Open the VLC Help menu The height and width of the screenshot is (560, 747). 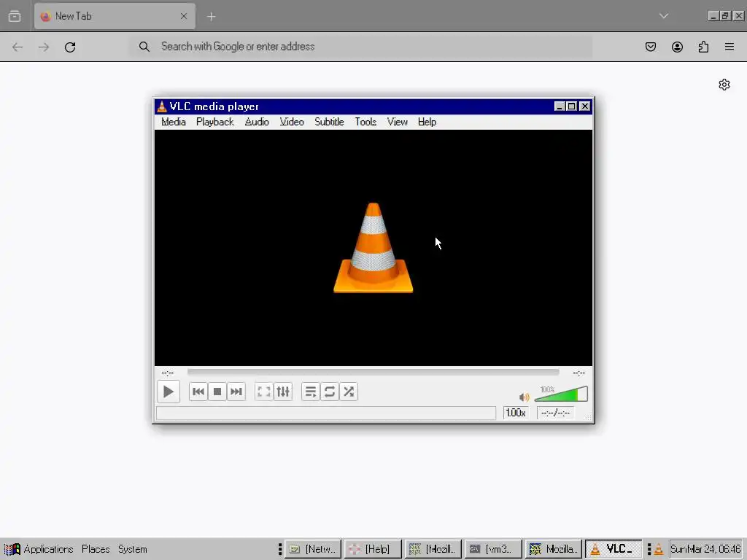pyautogui.click(x=427, y=122)
